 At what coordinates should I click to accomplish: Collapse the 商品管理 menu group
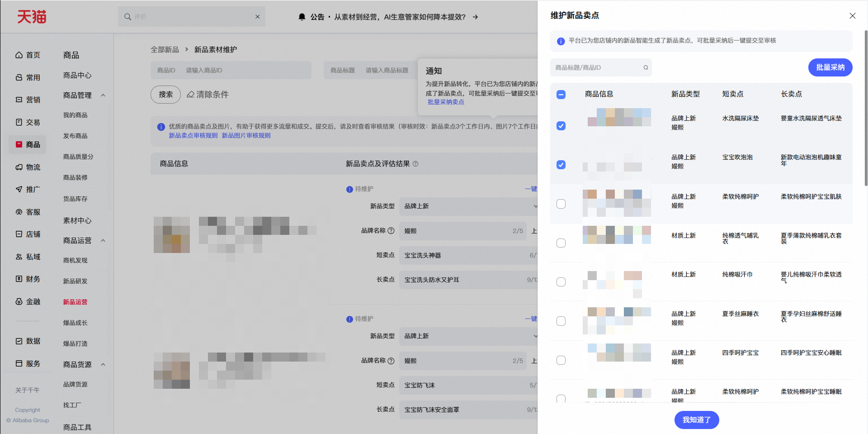[103, 95]
